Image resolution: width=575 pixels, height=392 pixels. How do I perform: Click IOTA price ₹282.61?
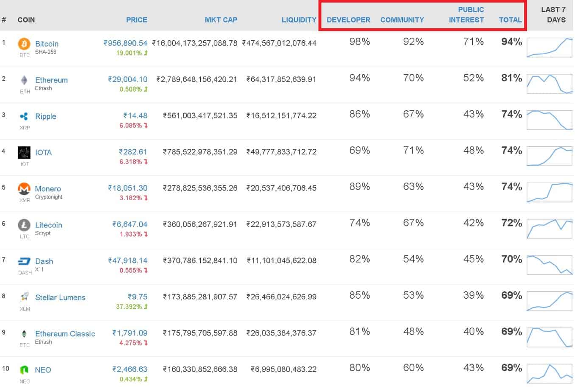coord(133,152)
